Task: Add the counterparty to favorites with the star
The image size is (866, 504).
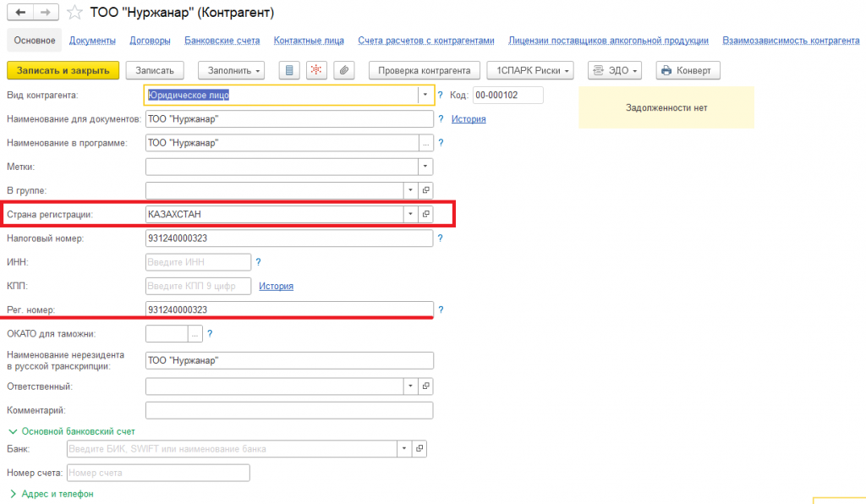Action: (74, 12)
